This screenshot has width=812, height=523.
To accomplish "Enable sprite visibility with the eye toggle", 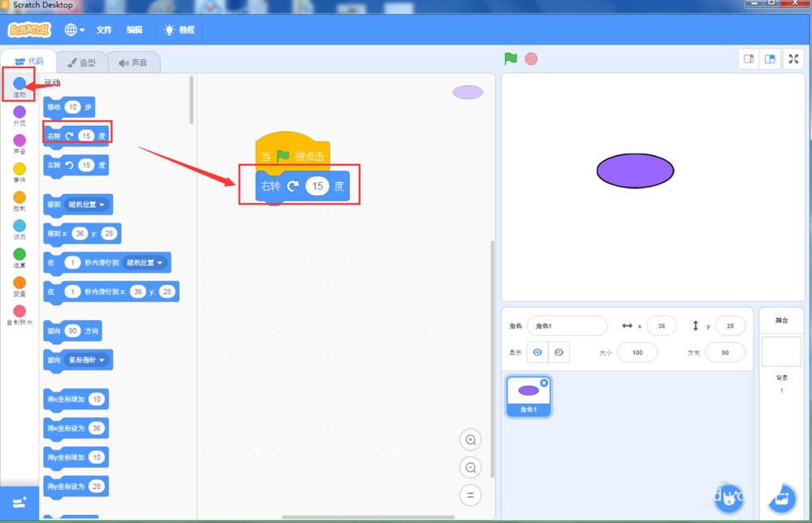I will pyautogui.click(x=537, y=352).
